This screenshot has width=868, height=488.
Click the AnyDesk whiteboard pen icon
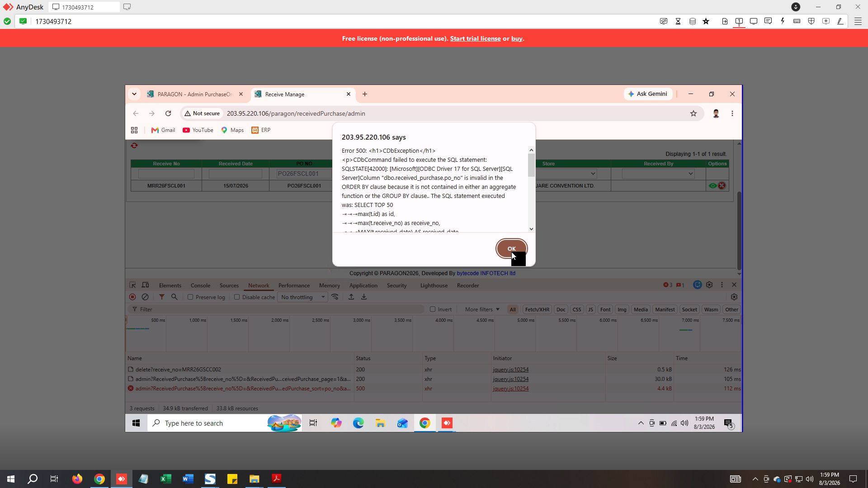pos(840,21)
